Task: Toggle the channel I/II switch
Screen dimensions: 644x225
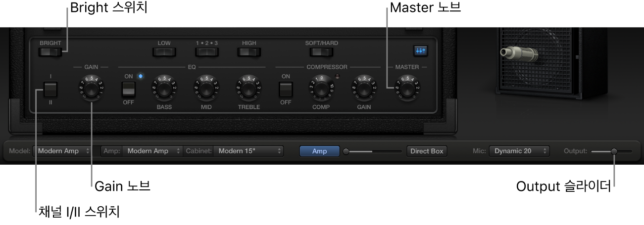Action: tap(50, 90)
